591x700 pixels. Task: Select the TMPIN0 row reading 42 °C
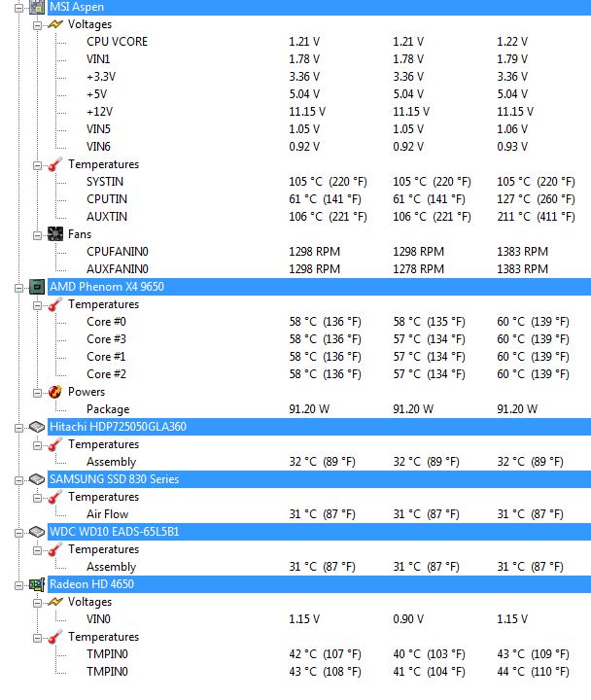(x=107, y=654)
